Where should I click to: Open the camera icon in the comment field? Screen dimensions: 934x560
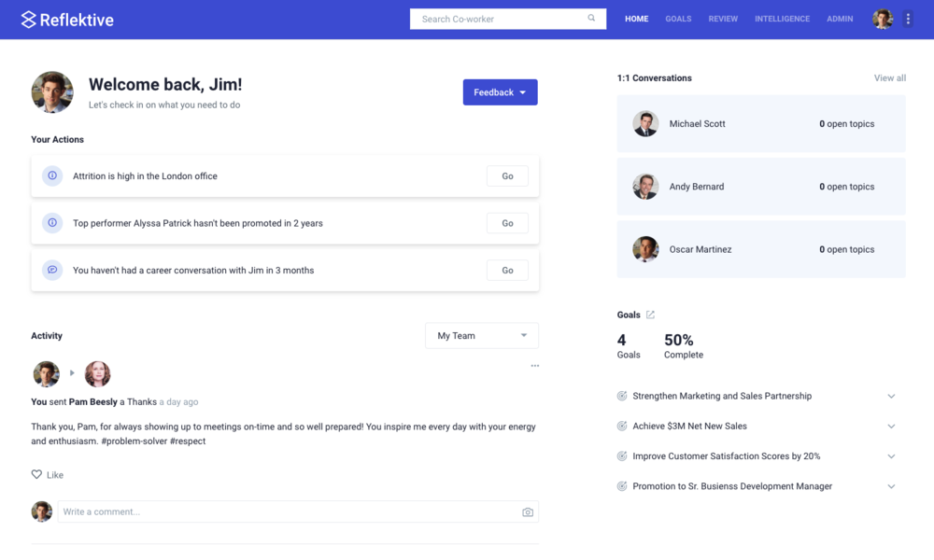click(528, 511)
